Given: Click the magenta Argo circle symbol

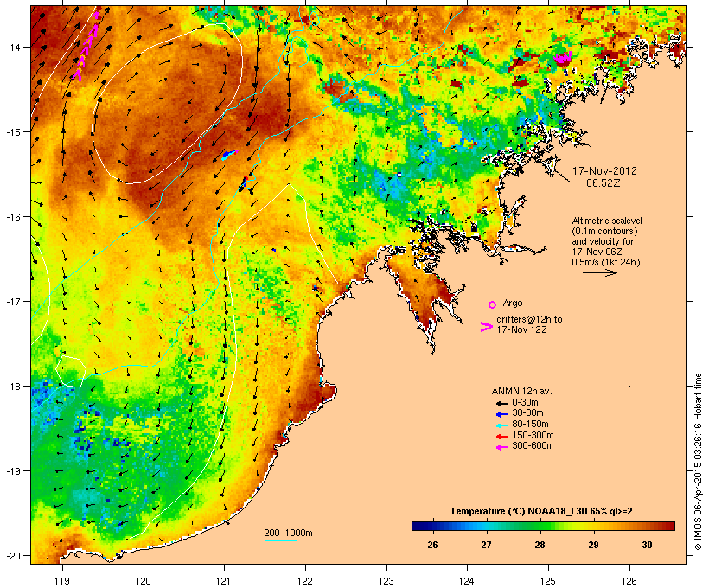Looking at the screenshot, I should 493,304.
